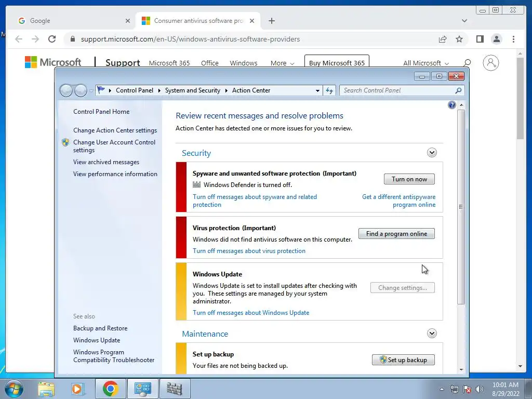The height and width of the screenshot is (399, 532).
Task: Expand the arrow after Control Panel in the breadcrumb
Action: click(x=159, y=90)
